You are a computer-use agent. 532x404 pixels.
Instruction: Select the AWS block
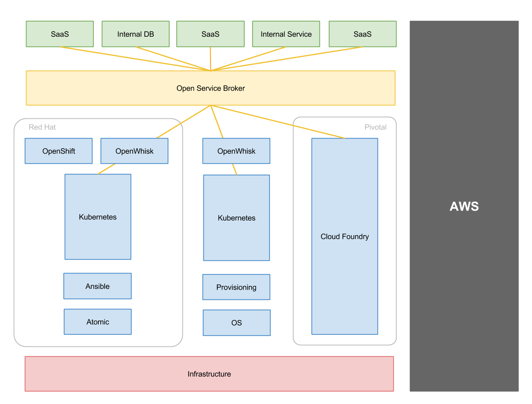point(464,206)
